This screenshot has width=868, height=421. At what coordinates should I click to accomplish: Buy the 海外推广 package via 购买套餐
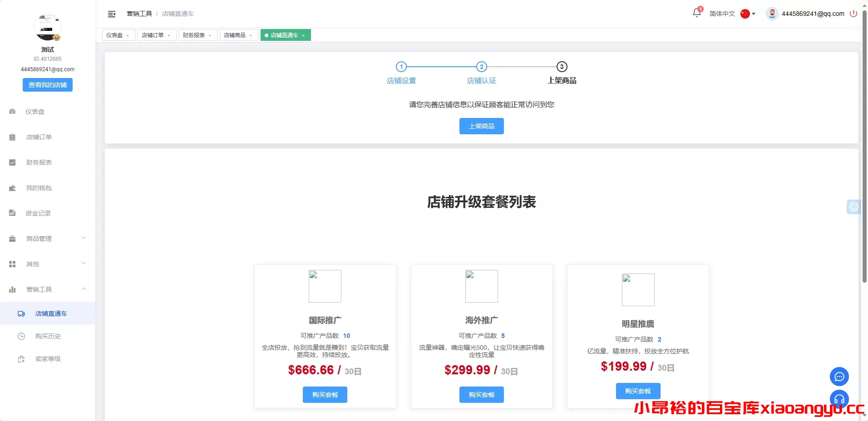(x=481, y=394)
